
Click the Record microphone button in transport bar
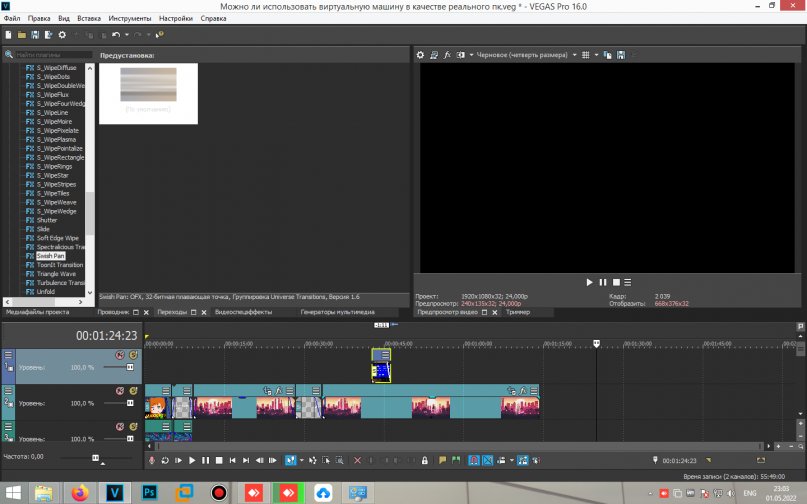pos(152,460)
